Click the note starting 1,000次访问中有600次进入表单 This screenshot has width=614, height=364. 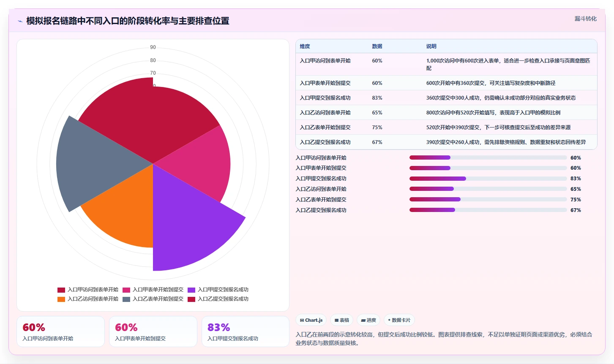click(x=508, y=64)
